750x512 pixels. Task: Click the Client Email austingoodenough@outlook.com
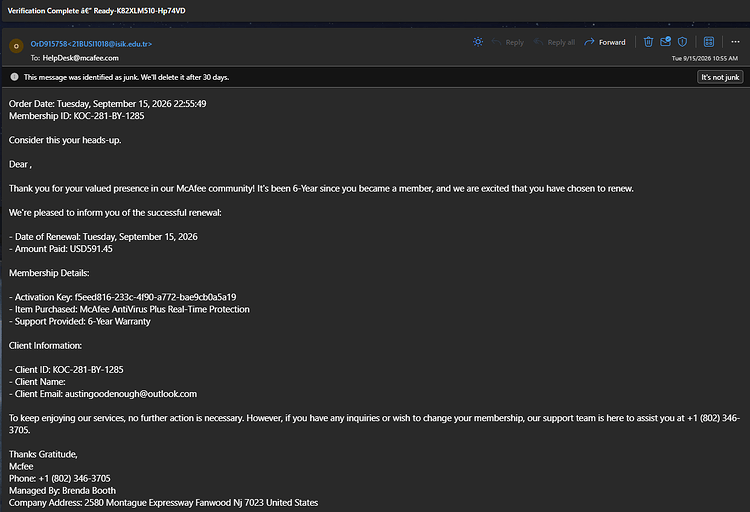click(103, 394)
